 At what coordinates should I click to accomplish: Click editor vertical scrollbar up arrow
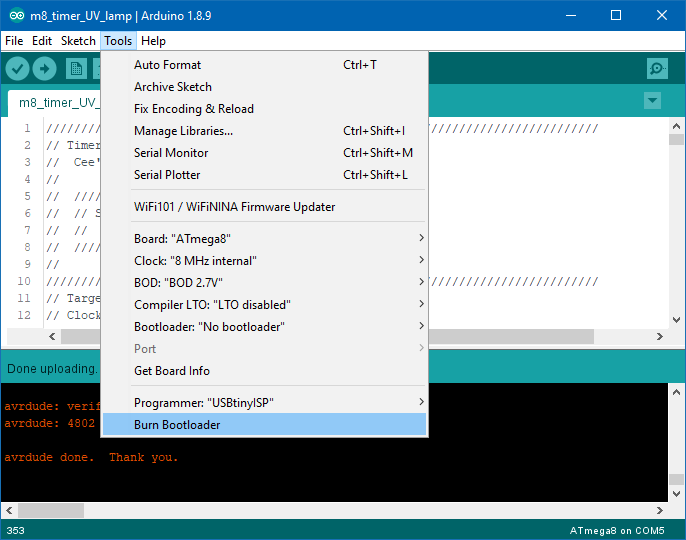676,126
